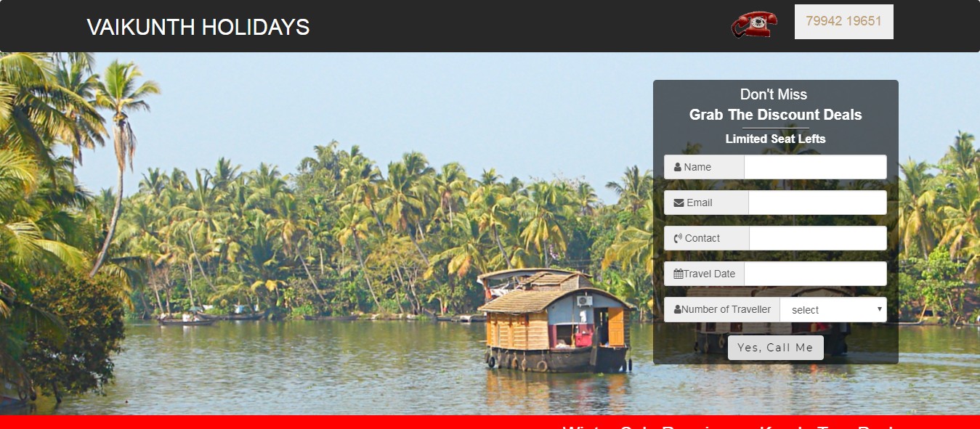Click the 79942 19651 phone number button
980x429 pixels.
click(x=843, y=22)
